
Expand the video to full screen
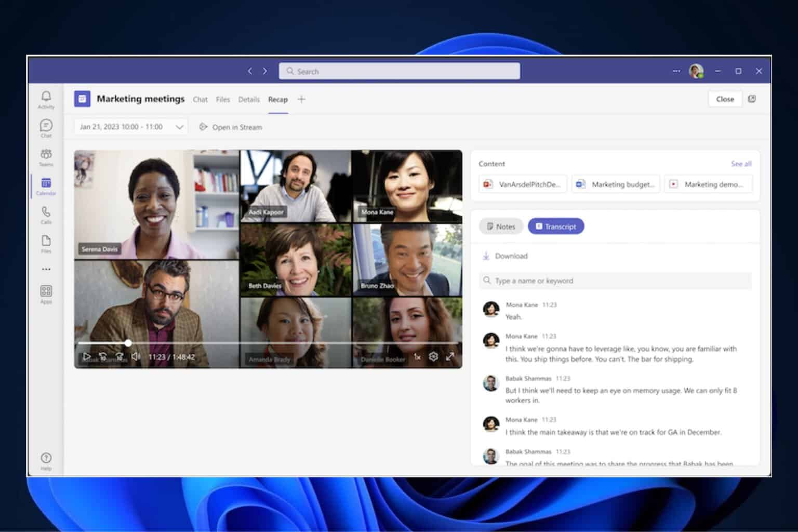coord(450,356)
